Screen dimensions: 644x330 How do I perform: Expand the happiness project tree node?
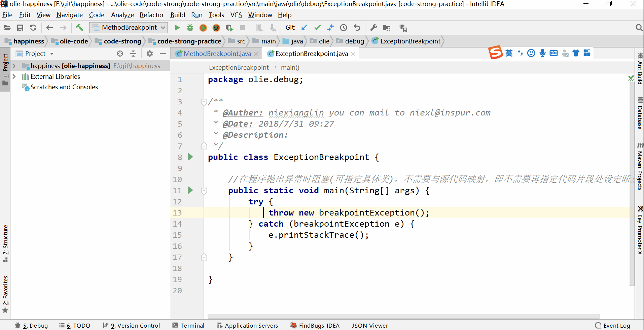pos(14,66)
